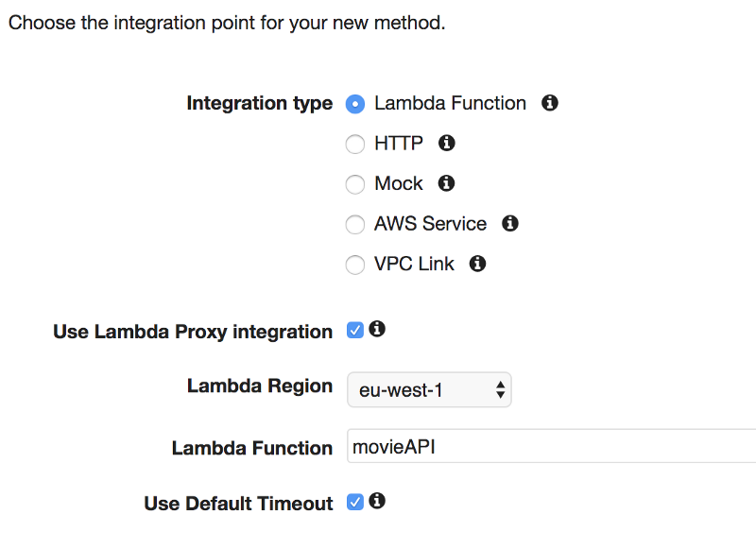The image size is (756, 549).
Task: Click the "Use Default Timeout" label text
Action: click(x=238, y=504)
